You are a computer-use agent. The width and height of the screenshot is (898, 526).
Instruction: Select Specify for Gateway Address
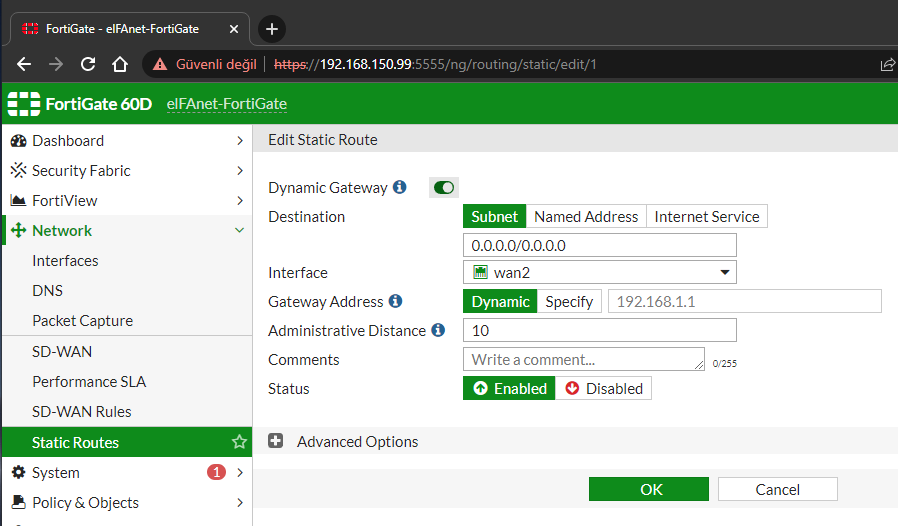[569, 301]
